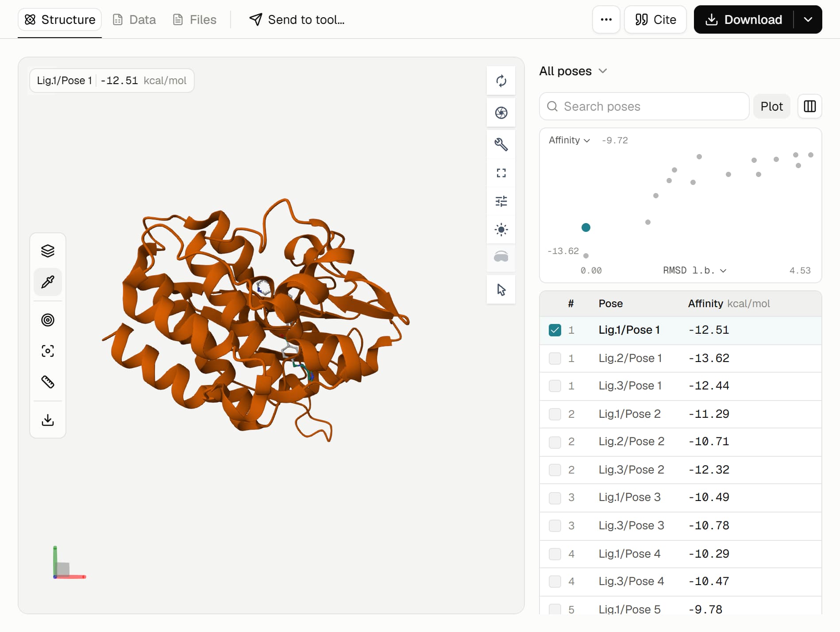
Task: Click the focus target crosshair icon
Action: [x=48, y=351]
